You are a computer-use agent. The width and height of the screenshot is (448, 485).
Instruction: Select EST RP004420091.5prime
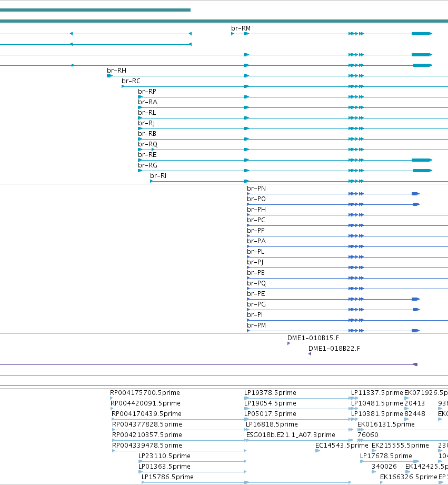[x=145, y=403]
